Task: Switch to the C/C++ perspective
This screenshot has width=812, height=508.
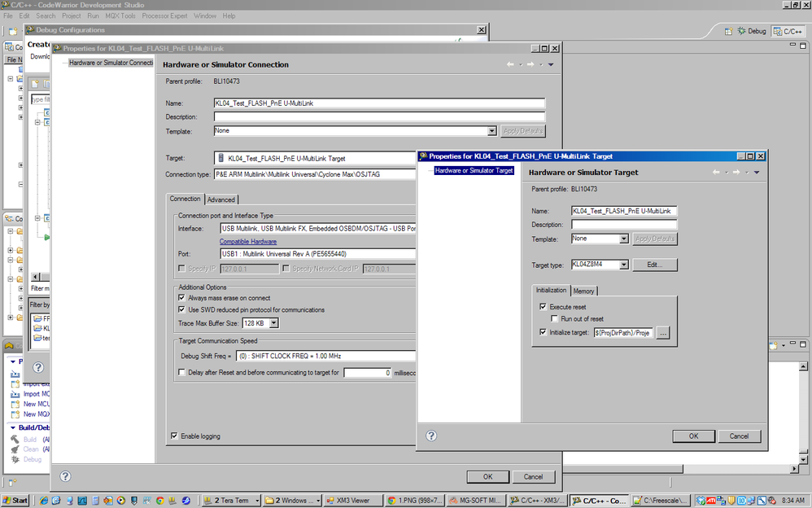Action: pos(788,31)
